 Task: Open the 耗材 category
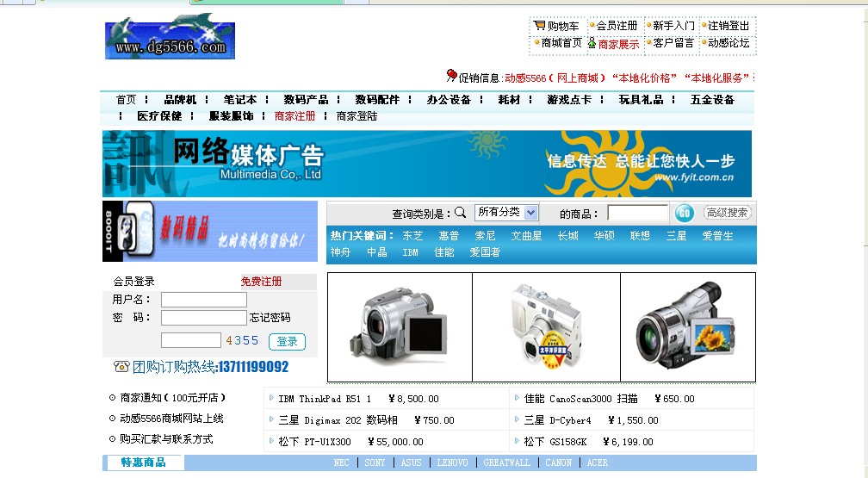pos(509,100)
